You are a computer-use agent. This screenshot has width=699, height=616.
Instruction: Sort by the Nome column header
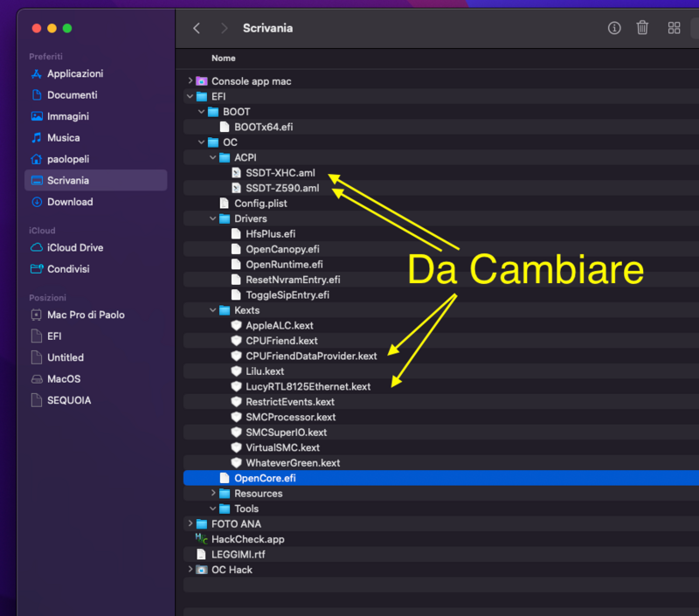click(224, 59)
